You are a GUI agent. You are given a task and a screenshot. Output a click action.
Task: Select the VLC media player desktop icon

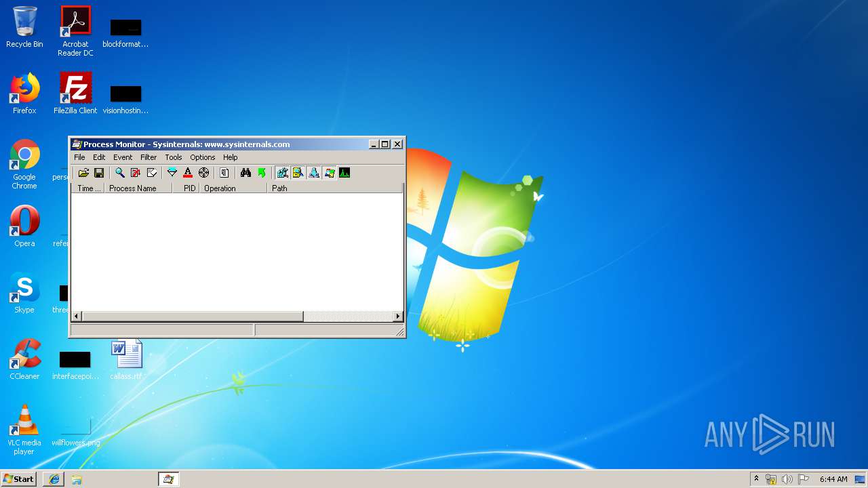[x=24, y=430]
